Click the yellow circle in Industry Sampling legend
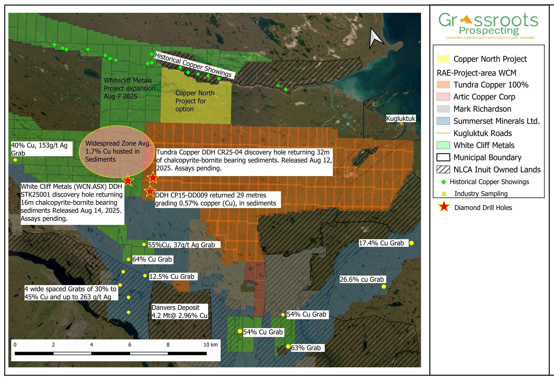 click(x=444, y=194)
